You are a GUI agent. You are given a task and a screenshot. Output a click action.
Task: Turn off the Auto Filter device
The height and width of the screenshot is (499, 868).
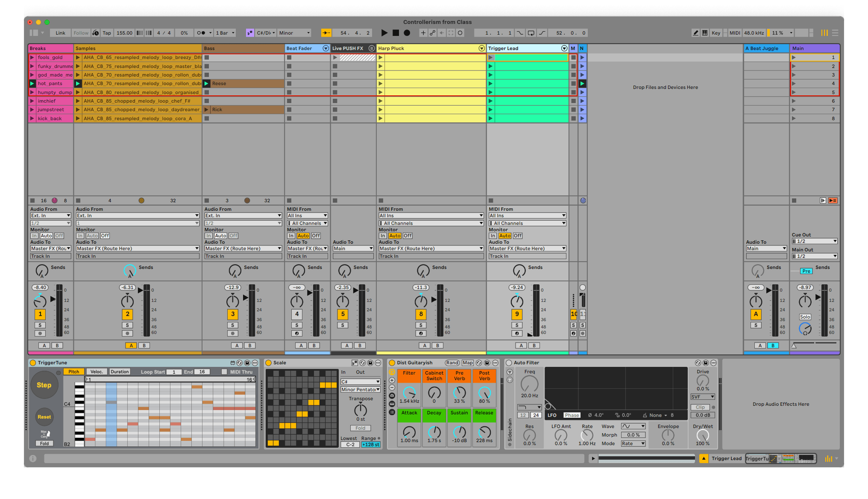pos(509,363)
